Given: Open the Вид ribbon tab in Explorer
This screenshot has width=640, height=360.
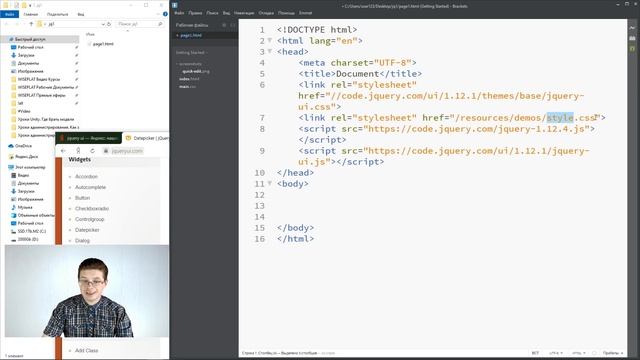Looking at the screenshot, I should pos(81,14).
